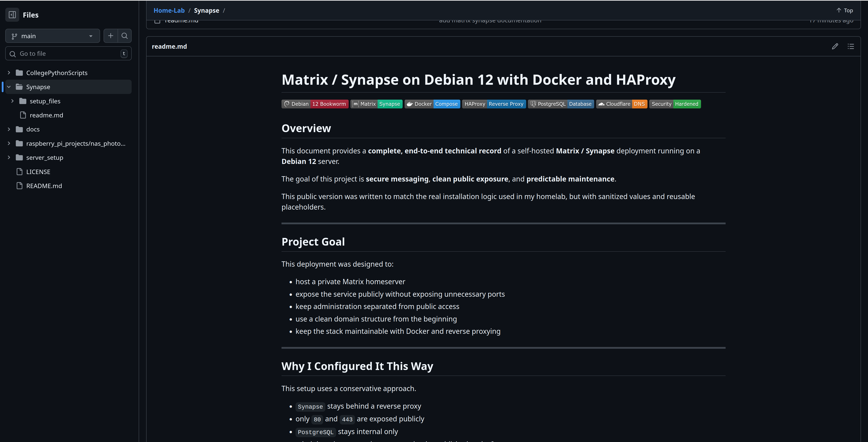The width and height of the screenshot is (868, 442).
Task: Collapse the Files side panel icon
Action: [13, 15]
